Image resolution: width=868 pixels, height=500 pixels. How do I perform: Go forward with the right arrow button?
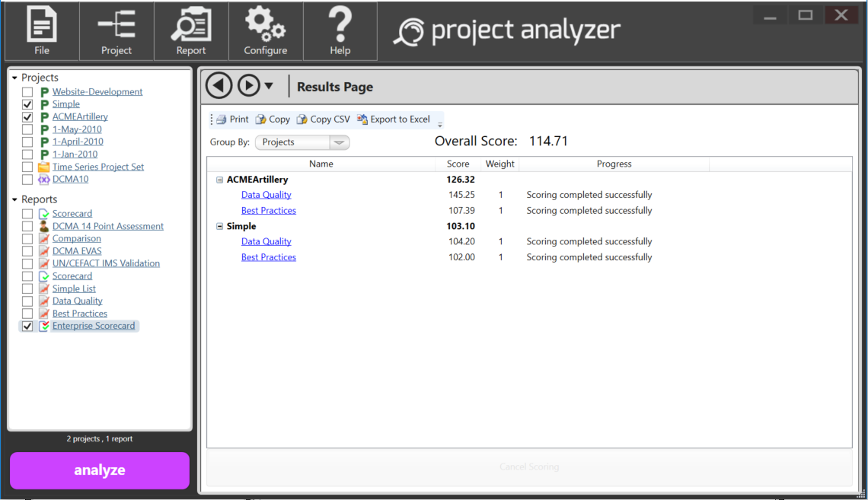(249, 86)
